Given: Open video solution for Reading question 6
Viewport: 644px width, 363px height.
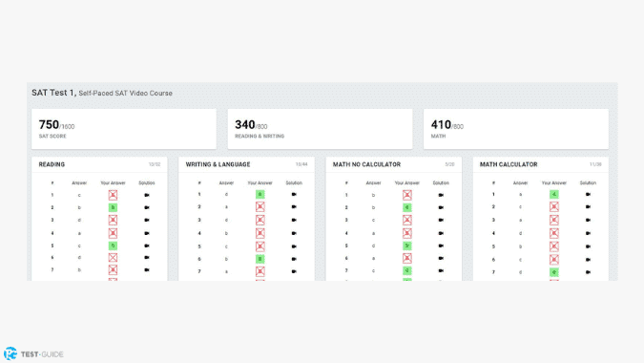Looking at the screenshot, I should pos(147,258).
